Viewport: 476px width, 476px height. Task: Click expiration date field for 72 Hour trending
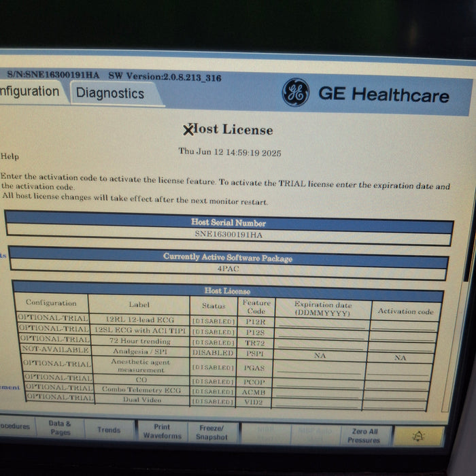321,345
